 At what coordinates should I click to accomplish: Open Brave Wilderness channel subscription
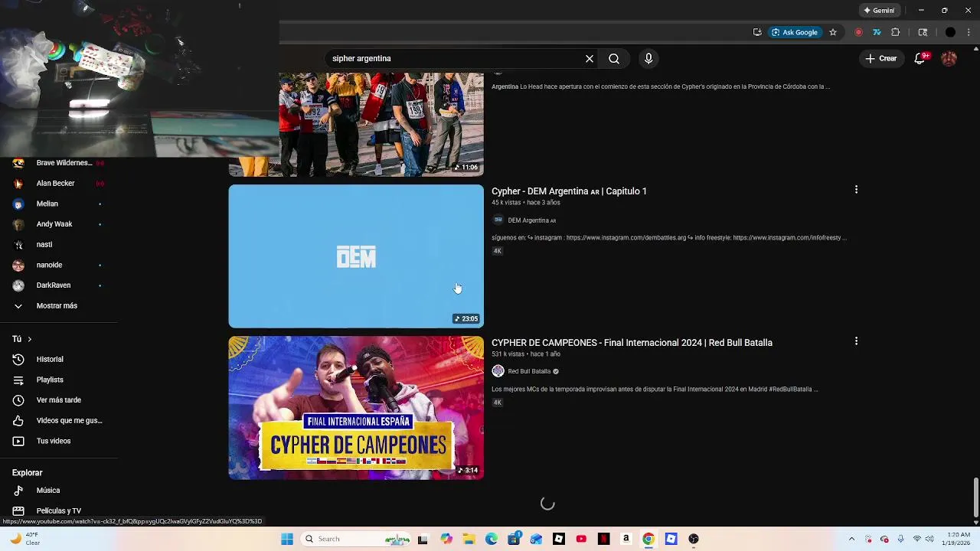(x=58, y=162)
